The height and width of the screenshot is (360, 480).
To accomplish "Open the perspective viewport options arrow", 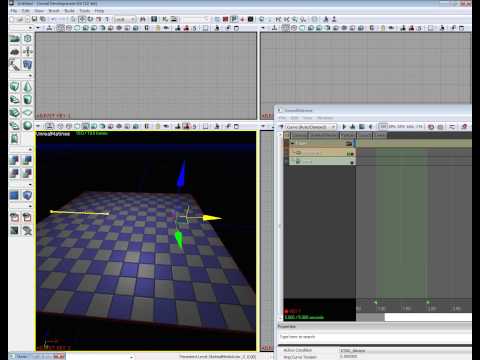I will click(x=38, y=126).
